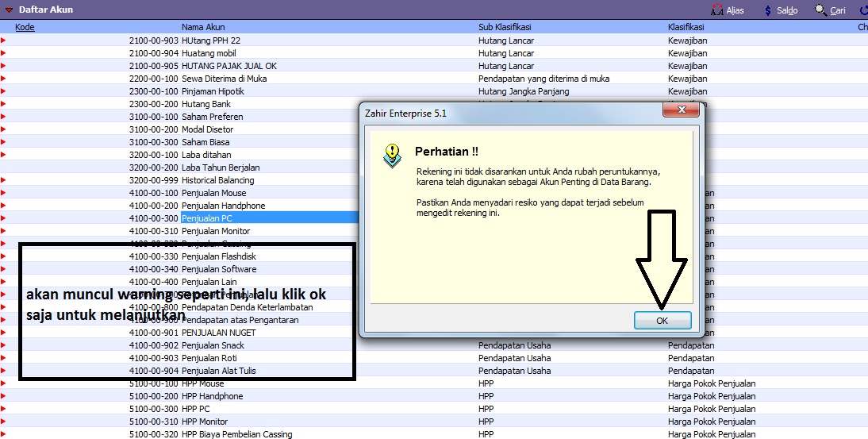This screenshot has width=868, height=439.
Task: Select the Laba ditahan account row
Action: pos(207,155)
